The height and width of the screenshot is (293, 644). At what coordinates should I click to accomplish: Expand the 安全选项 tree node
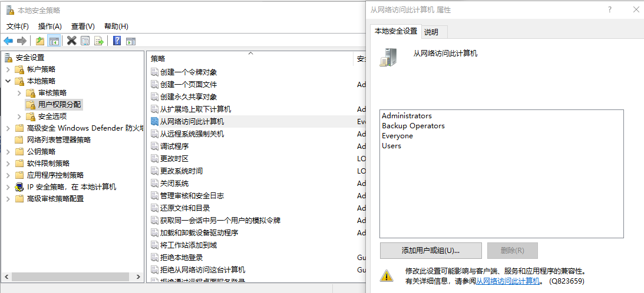point(19,116)
